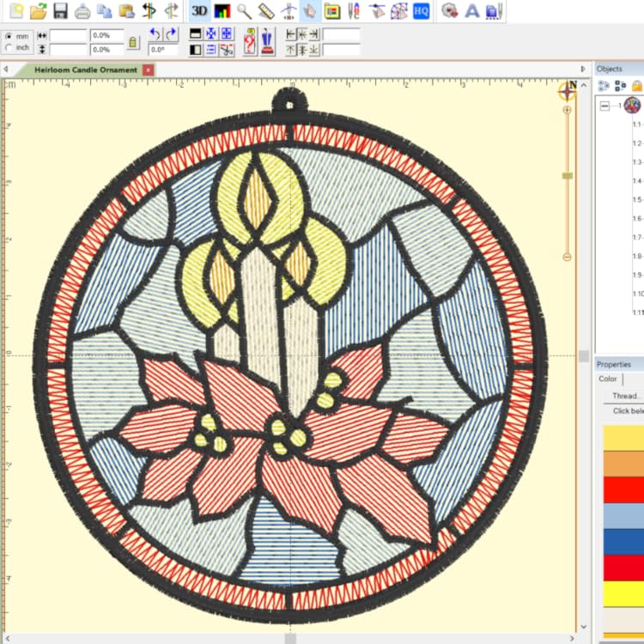Image resolution: width=644 pixels, height=644 pixels.
Task: Align top edges icon
Action: 290,50
